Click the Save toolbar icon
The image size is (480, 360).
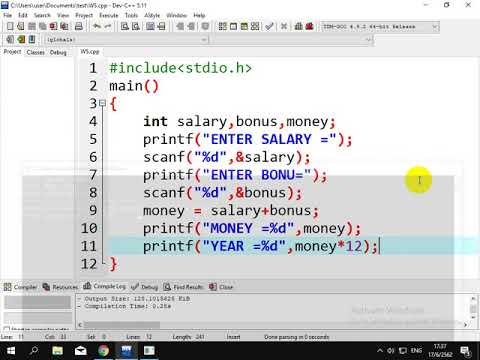click(x=32, y=26)
